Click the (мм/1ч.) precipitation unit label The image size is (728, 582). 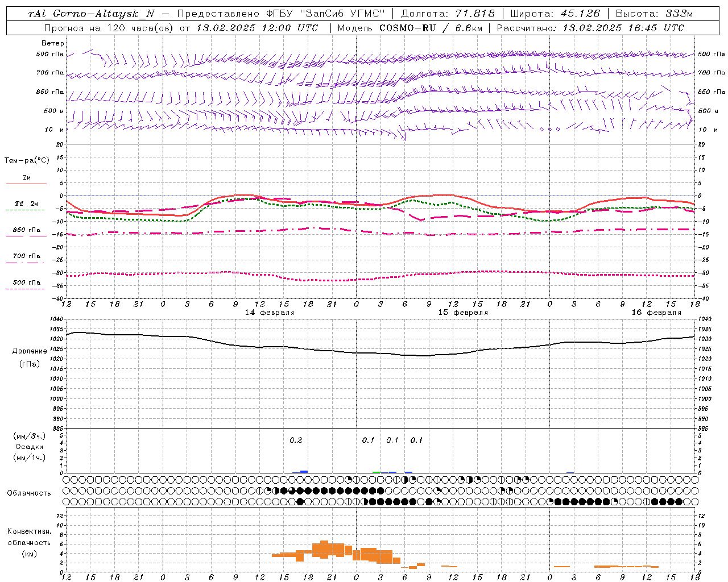tap(30, 458)
